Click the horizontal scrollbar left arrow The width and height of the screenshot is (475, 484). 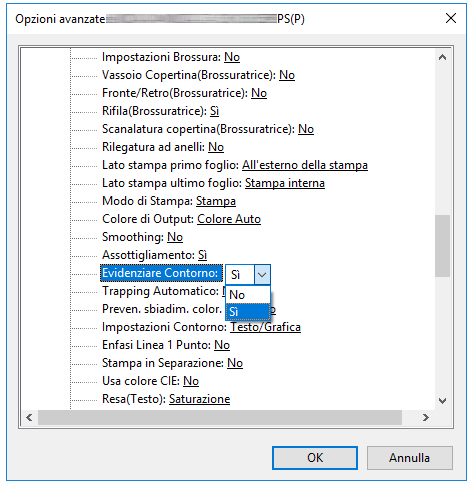click(29, 417)
